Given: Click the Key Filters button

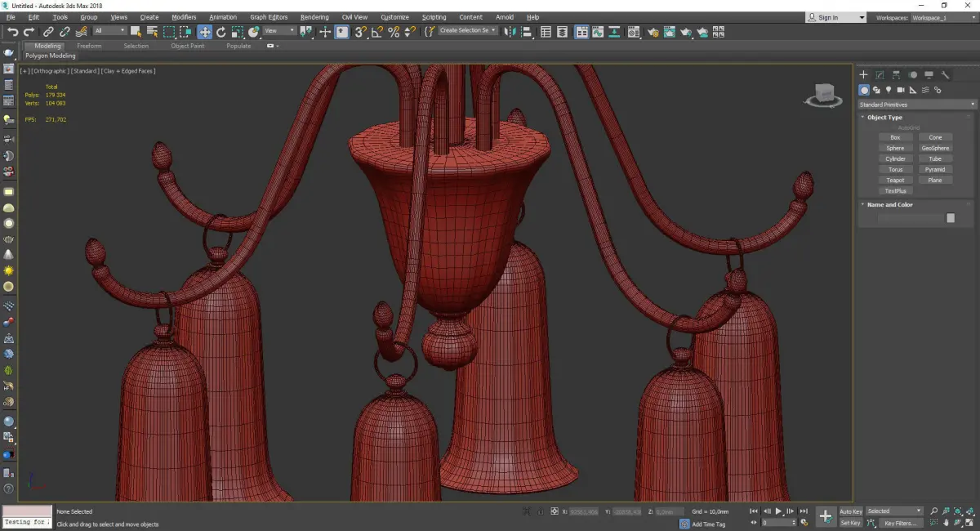Looking at the screenshot, I should point(900,523).
